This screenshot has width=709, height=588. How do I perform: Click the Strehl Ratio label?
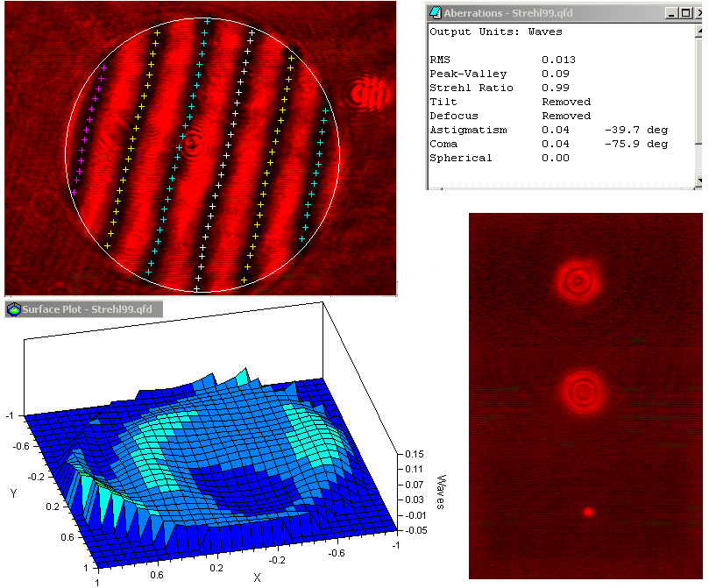471,88
